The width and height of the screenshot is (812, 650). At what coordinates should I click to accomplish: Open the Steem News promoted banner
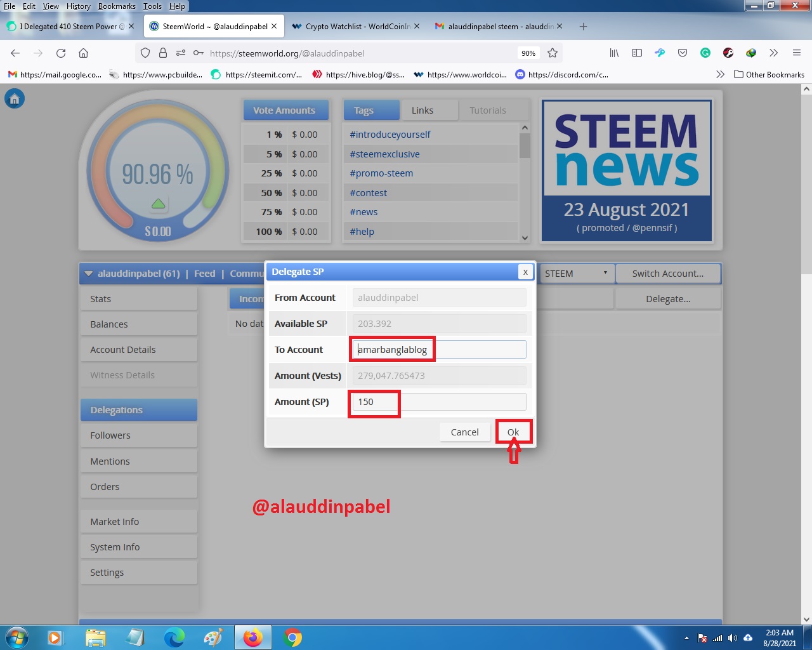(627, 171)
